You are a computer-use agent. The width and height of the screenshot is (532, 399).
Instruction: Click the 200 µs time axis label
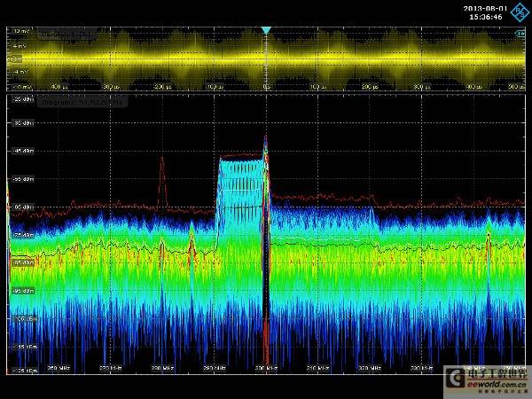370,87
